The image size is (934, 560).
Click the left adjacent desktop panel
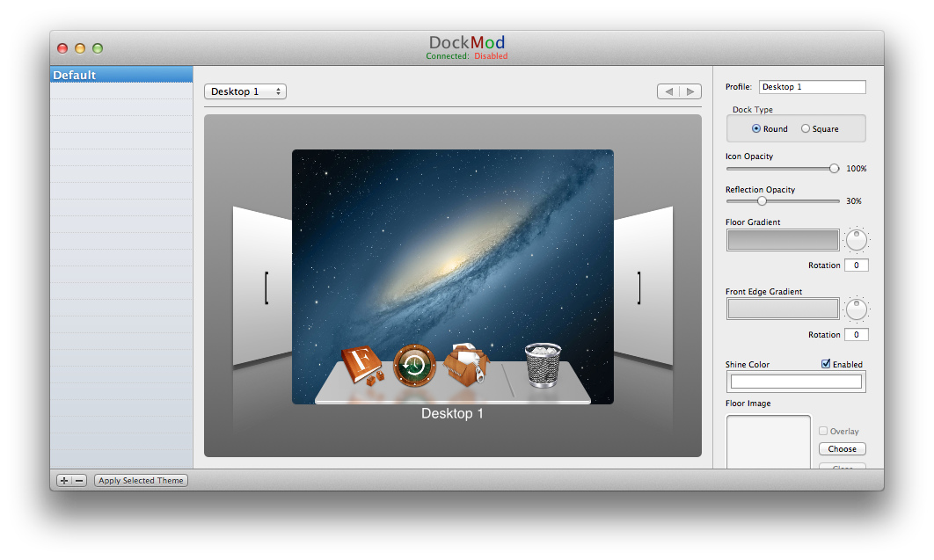(x=262, y=286)
